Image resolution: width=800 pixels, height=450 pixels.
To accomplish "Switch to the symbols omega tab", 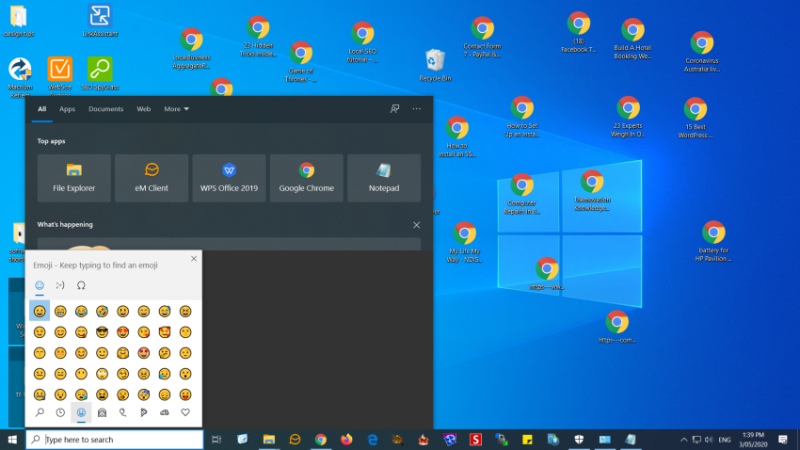I will click(x=81, y=285).
